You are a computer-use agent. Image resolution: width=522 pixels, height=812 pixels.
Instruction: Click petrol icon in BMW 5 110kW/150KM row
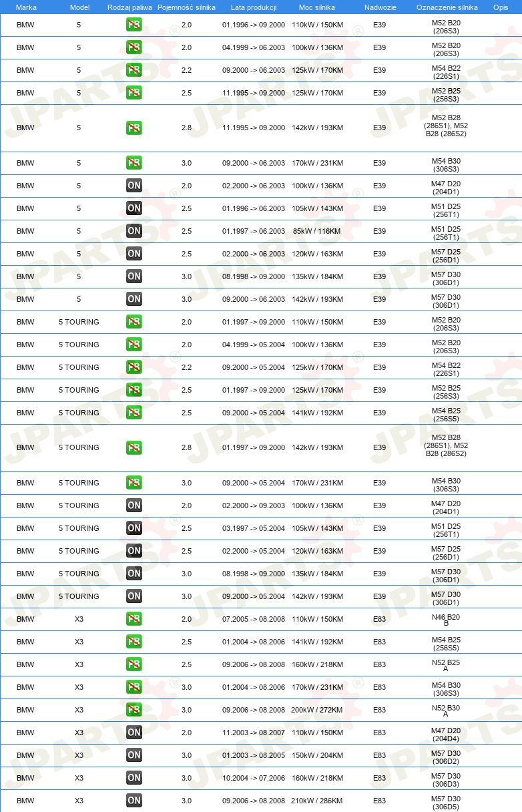pos(134,25)
